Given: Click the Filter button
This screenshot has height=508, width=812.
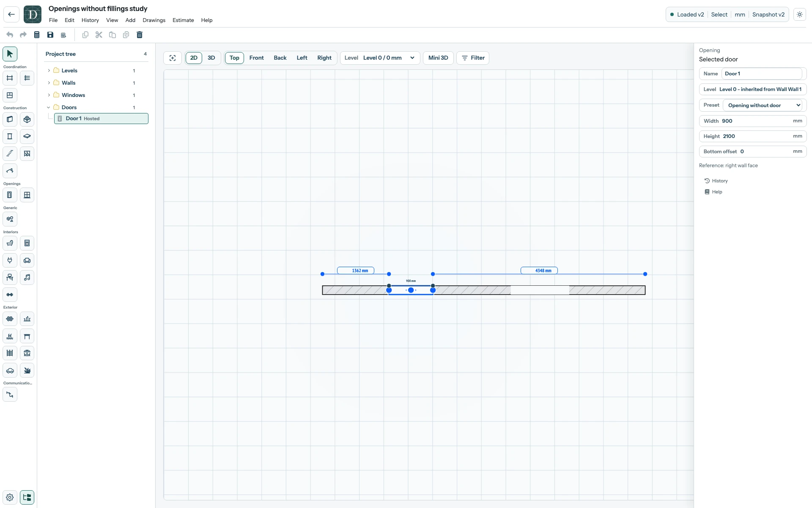Looking at the screenshot, I should click(x=473, y=58).
